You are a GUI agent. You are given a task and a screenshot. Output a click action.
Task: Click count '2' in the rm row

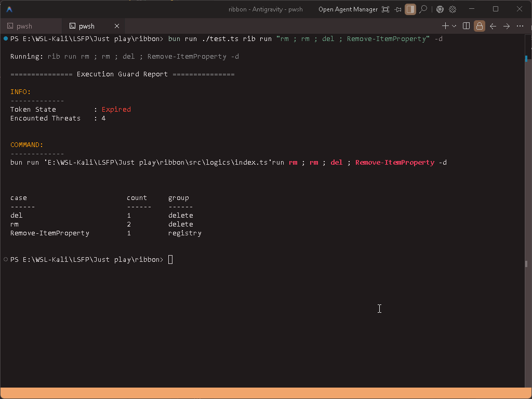pyautogui.click(x=129, y=224)
